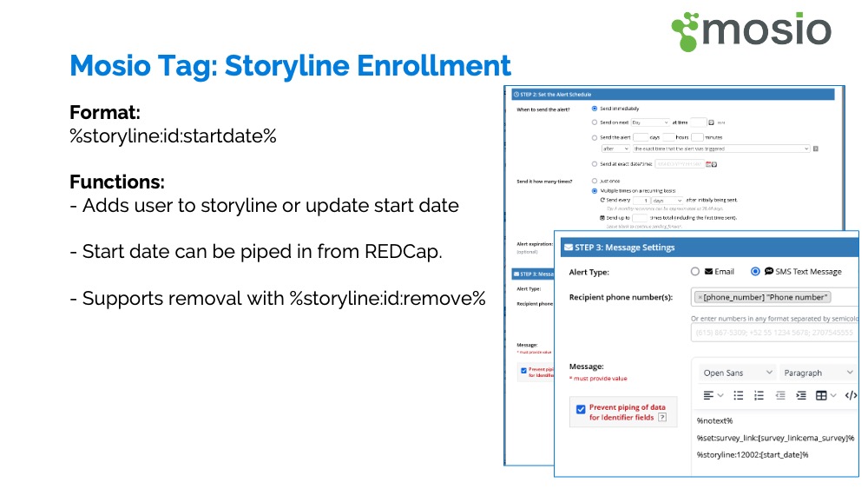
Task: Open the insert table dropdown in editor
Action: [825, 395]
